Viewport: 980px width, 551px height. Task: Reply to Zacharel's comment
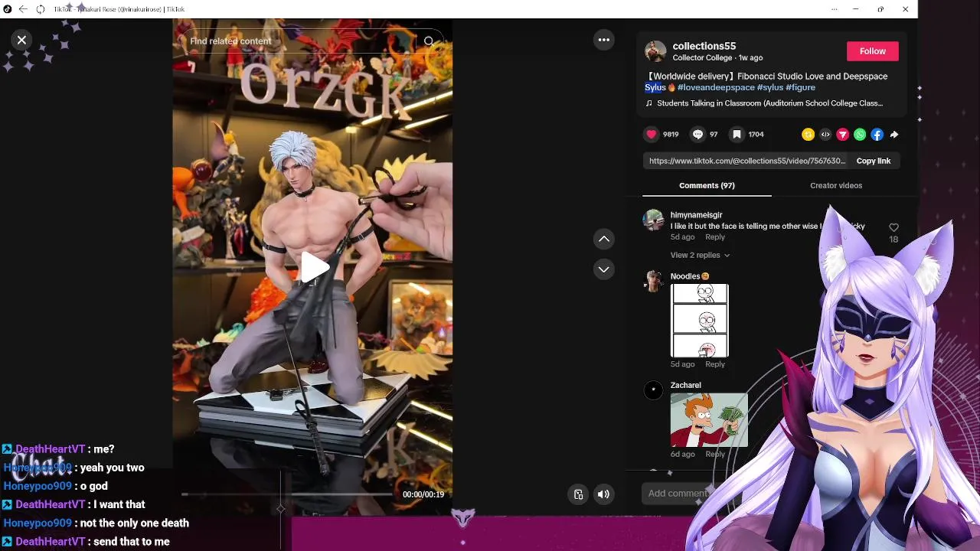coord(715,454)
